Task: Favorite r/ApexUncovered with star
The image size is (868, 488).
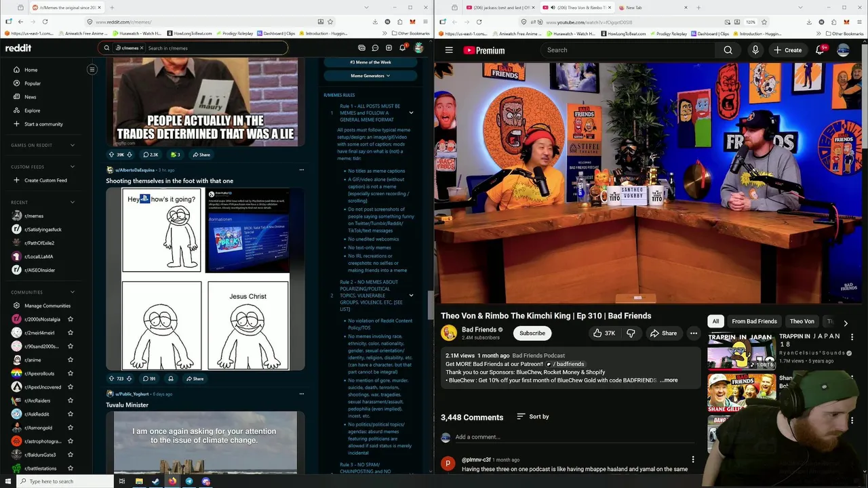Action: click(x=71, y=387)
